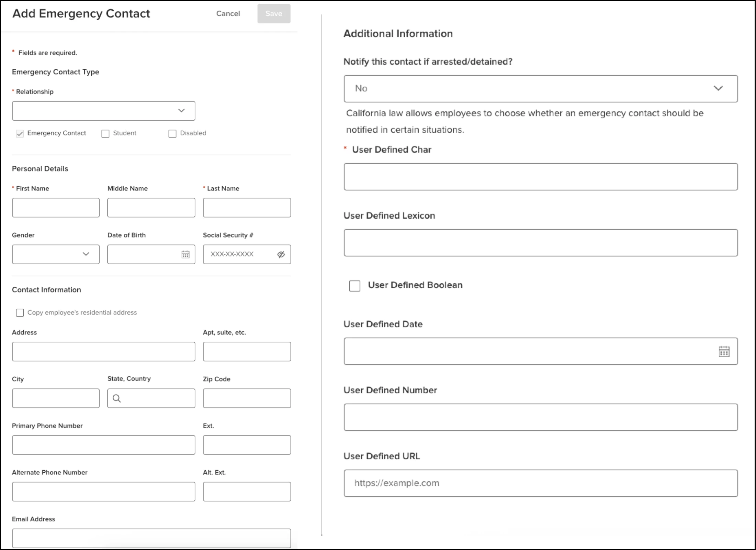Image resolution: width=756 pixels, height=550 pixels.
Task: Click the Social Security visibility eye icon
Action: coord(281,254)
